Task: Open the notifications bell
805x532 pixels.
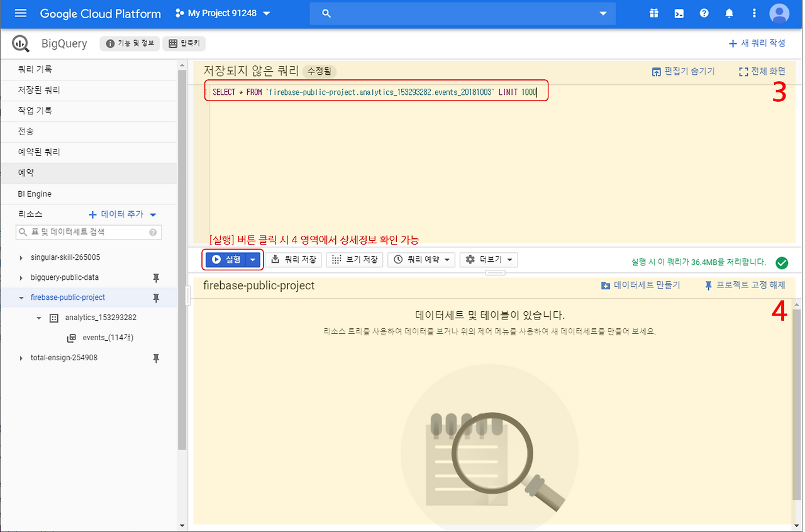Action: pos(729,13)
